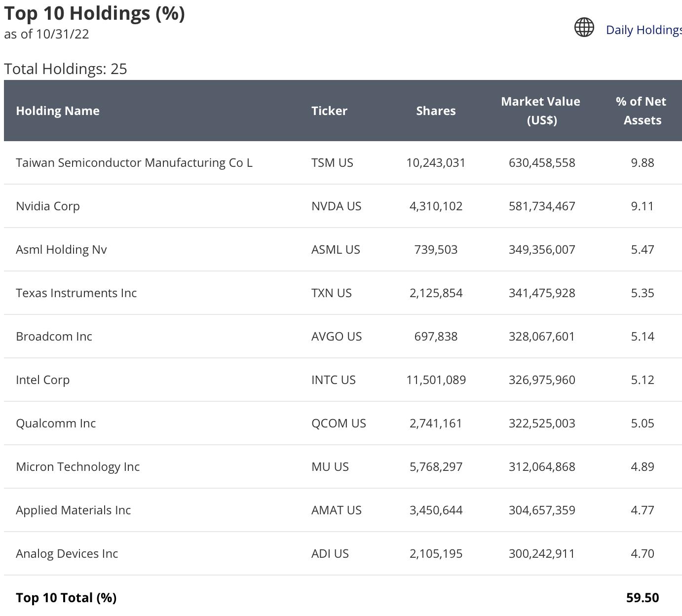Select the Asml Holding Nv name
682x616 pixels.
click(61, 250)
